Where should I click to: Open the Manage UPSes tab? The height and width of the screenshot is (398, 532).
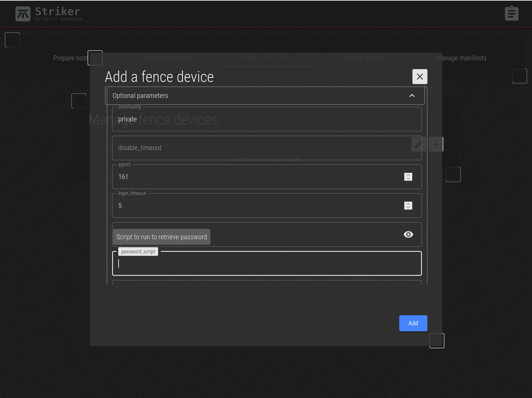coord(363,58)
